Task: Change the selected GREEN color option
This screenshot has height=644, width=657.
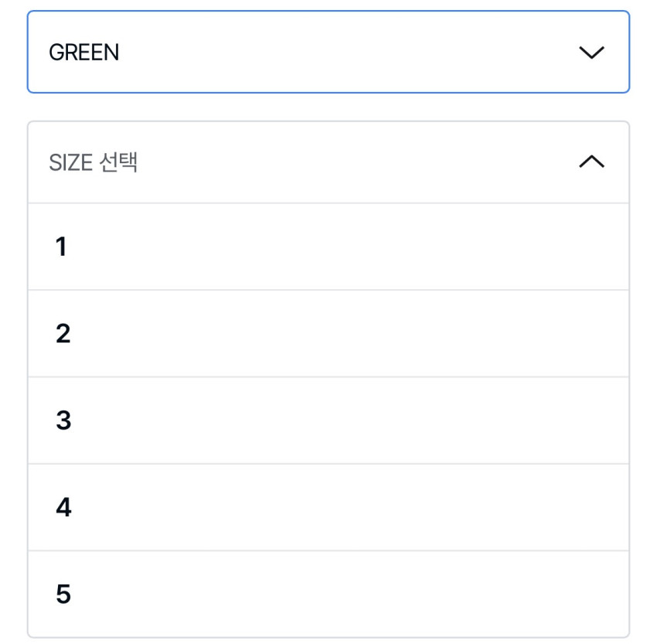Action: (x=328, y=53)
